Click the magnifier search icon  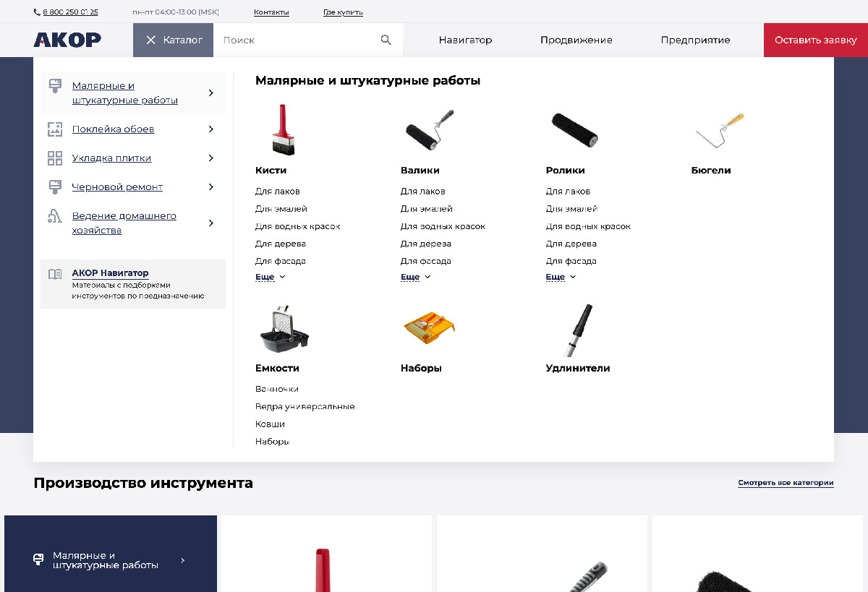tap(386, 40)
